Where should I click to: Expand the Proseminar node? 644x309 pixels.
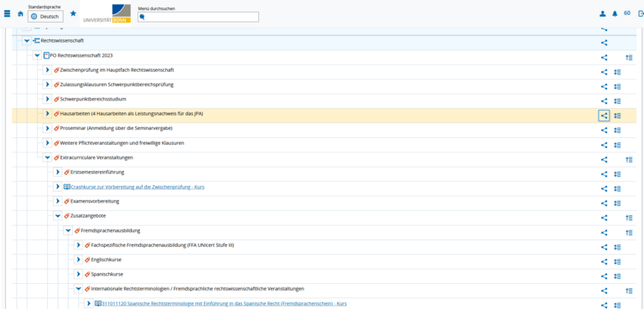click(x=48, y=128)
